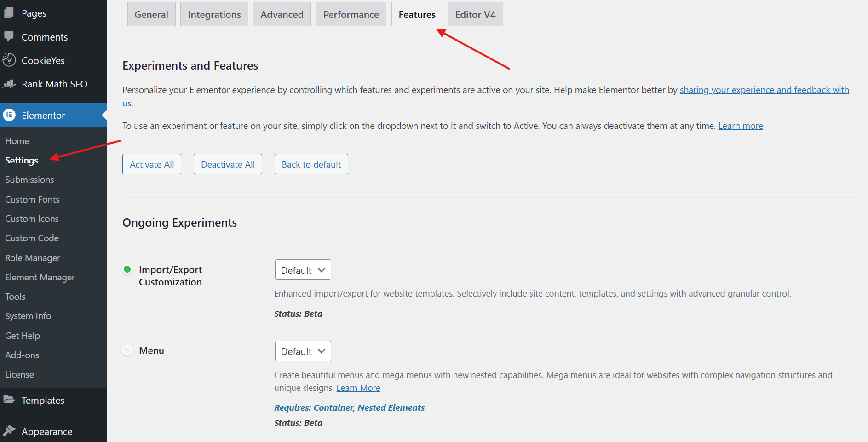Click the Activate All button
868x442 pixels.
151,164
